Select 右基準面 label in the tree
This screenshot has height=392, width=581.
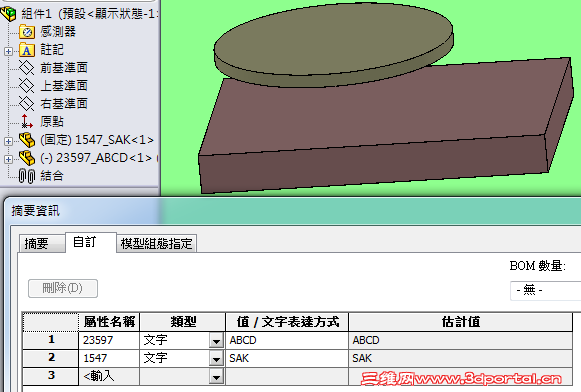tap(64, 103)
